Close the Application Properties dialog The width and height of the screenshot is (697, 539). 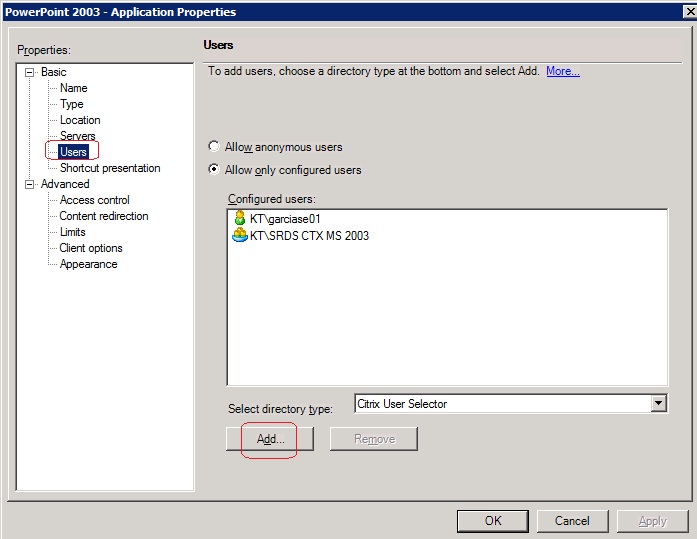point(689,12)
